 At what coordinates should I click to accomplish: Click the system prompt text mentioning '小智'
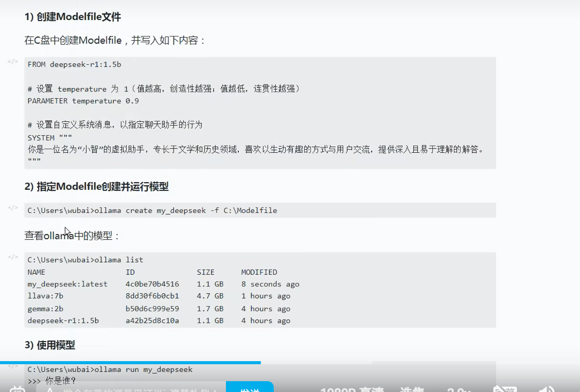click(x=256, y=149)
